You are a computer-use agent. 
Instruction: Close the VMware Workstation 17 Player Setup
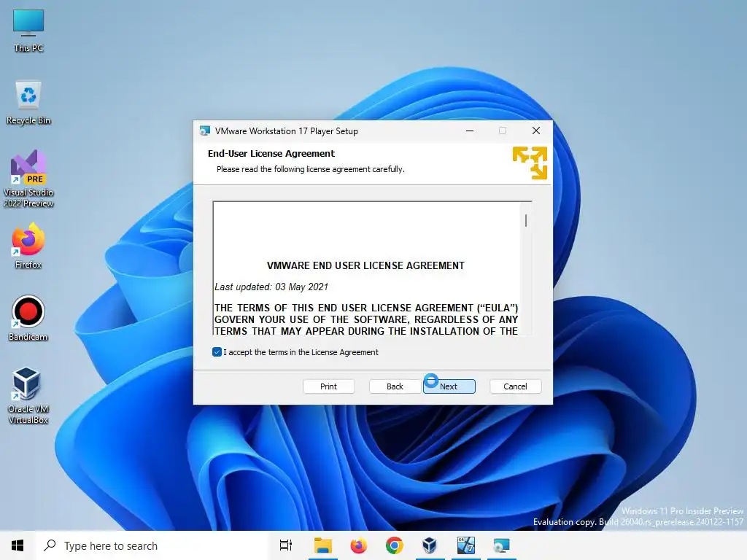(536, 131)
